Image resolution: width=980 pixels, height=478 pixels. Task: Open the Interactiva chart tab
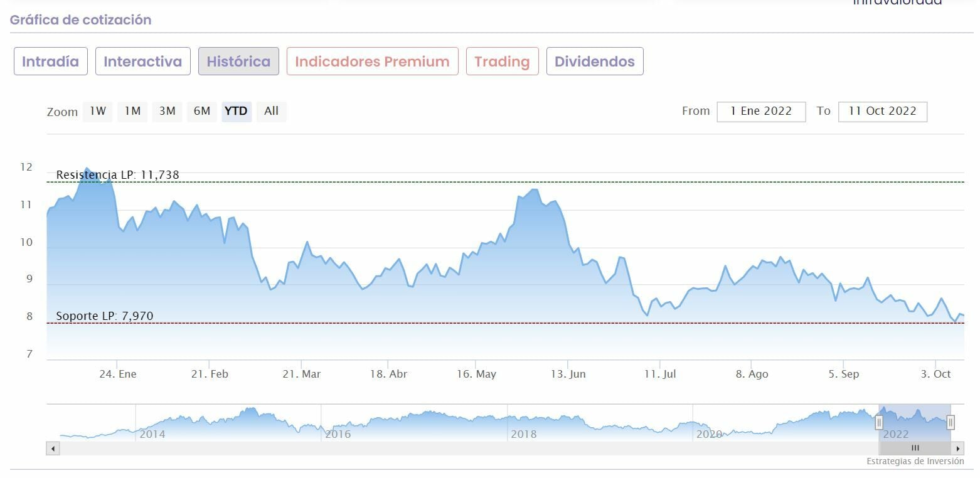(x=142, y=61)
